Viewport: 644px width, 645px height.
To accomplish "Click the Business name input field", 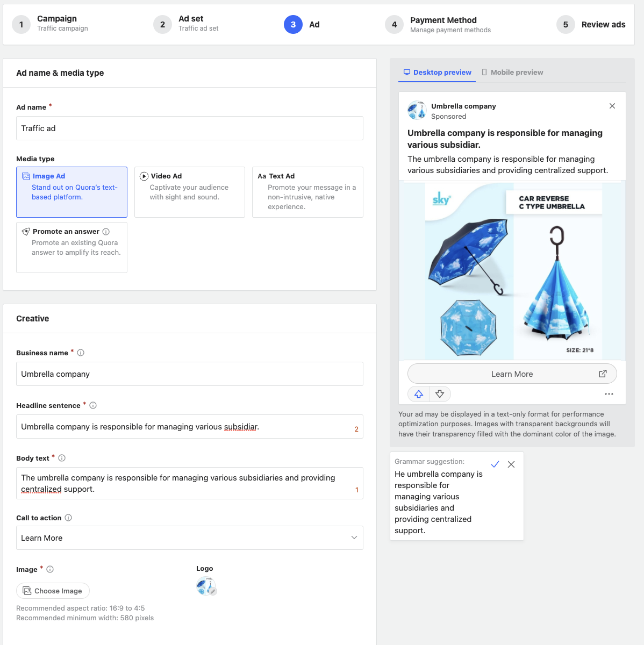I will click(190, 374).
